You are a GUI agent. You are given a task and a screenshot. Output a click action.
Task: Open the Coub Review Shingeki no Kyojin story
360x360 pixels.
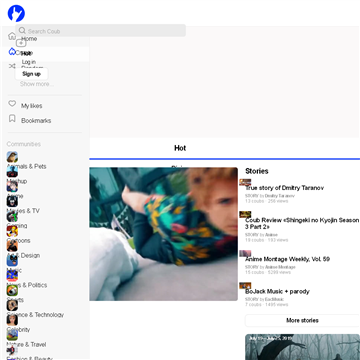(x=302, y=223)
